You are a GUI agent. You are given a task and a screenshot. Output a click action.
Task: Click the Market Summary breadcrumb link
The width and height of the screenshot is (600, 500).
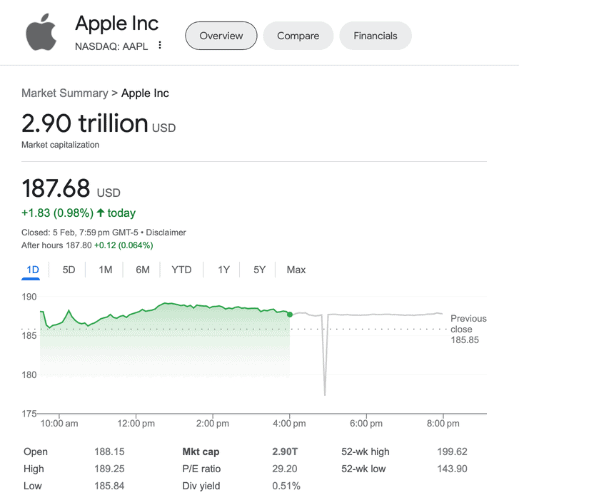64,93
